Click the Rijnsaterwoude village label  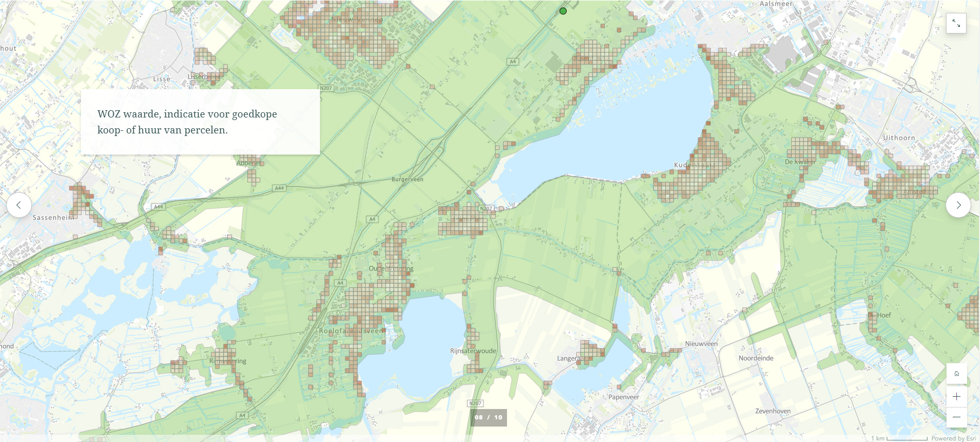[473, 351]
